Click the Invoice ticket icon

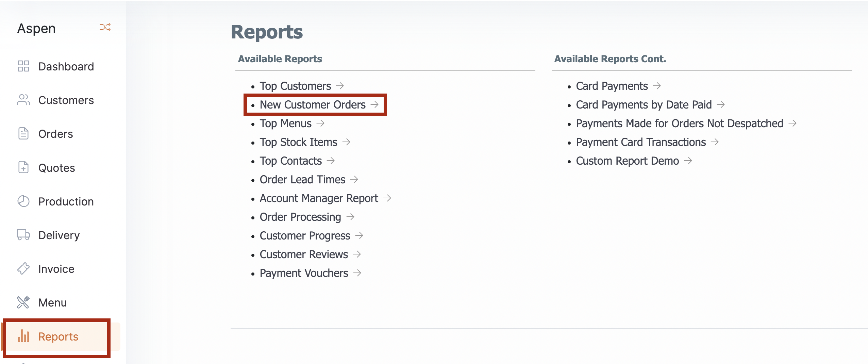tap(23, 269)
